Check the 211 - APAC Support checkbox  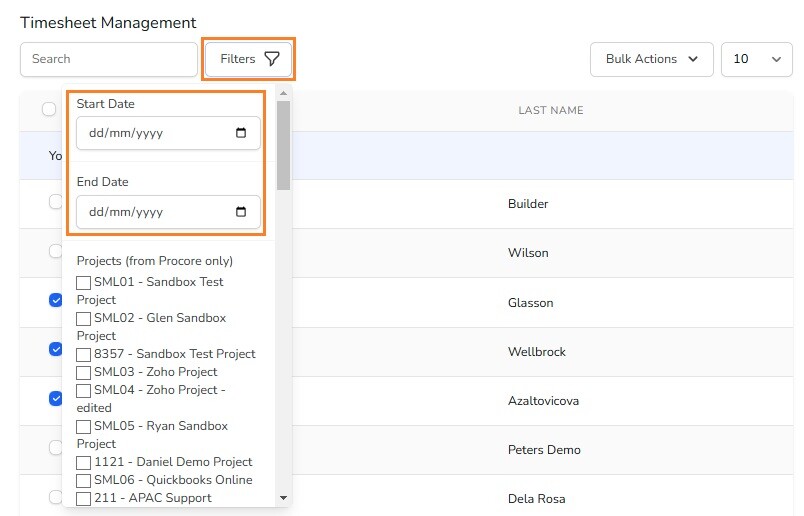(83, 499)
